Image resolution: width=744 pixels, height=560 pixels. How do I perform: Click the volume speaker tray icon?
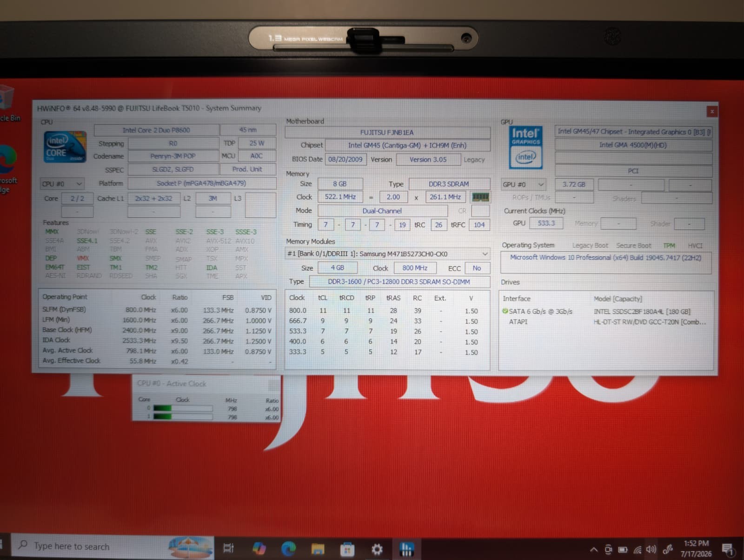(651, 549)
